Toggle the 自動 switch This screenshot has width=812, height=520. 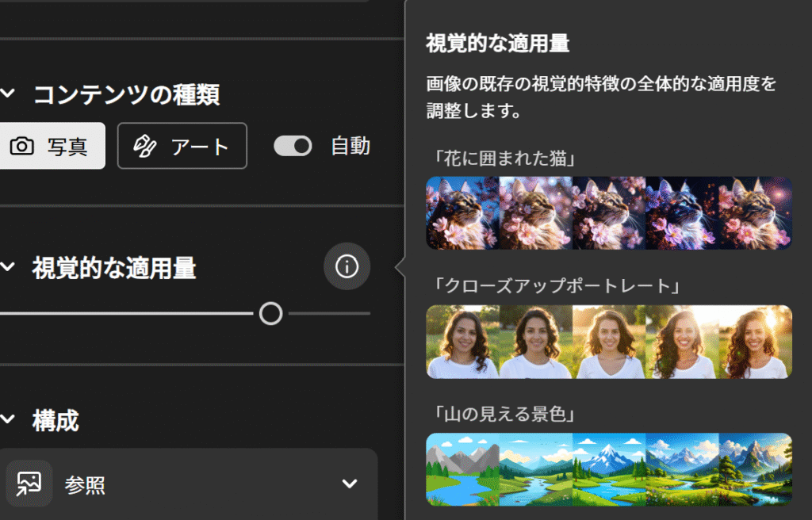point(293,146)
